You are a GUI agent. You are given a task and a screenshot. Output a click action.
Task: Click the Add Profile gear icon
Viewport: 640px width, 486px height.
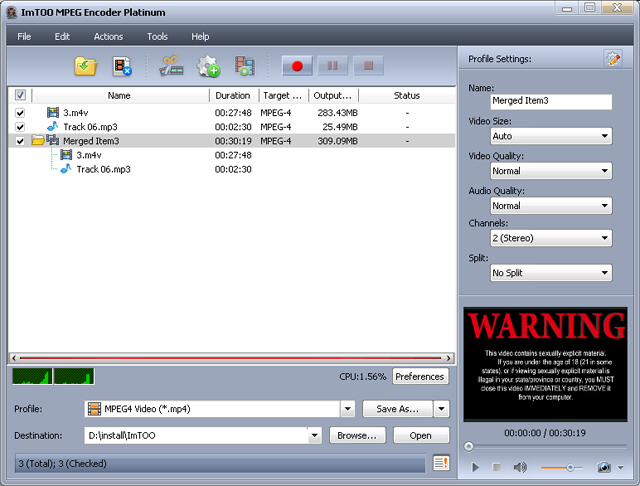click(x=208, y=67)
